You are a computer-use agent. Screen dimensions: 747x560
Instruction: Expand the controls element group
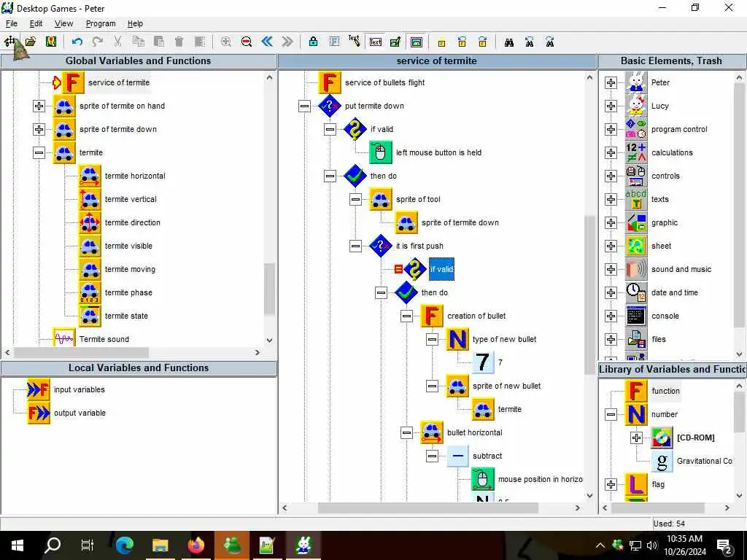click(611, 176)
